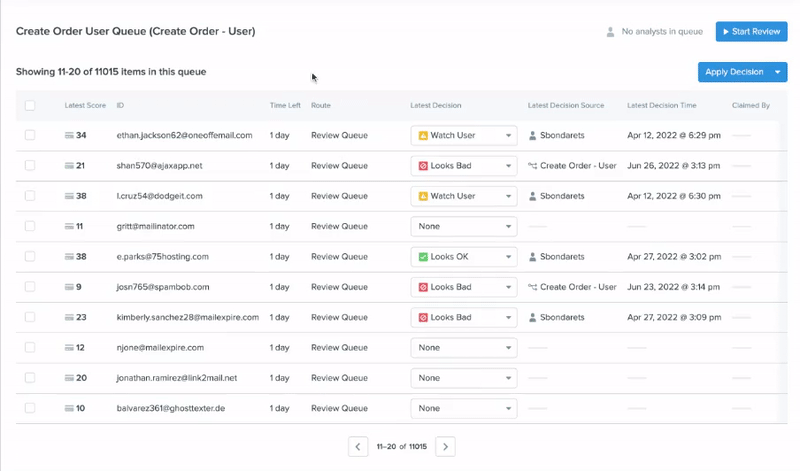
Task: Open the Watch User decision dropdown for l.cruz54
Action: (464, 196)
